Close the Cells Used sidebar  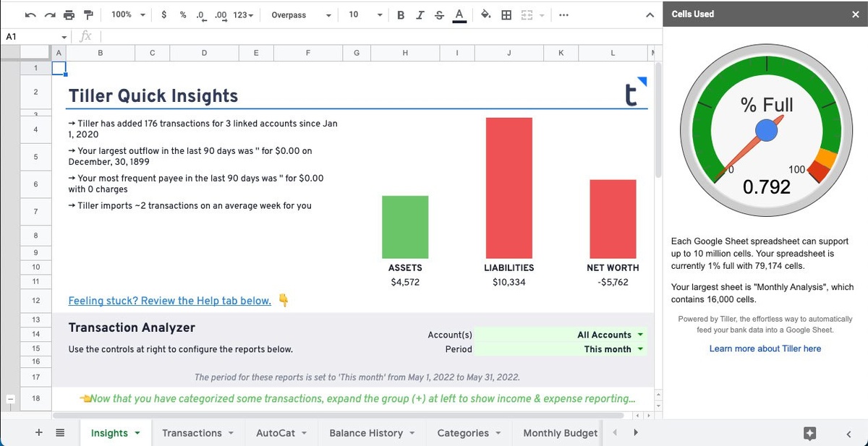tap(856, 14)
